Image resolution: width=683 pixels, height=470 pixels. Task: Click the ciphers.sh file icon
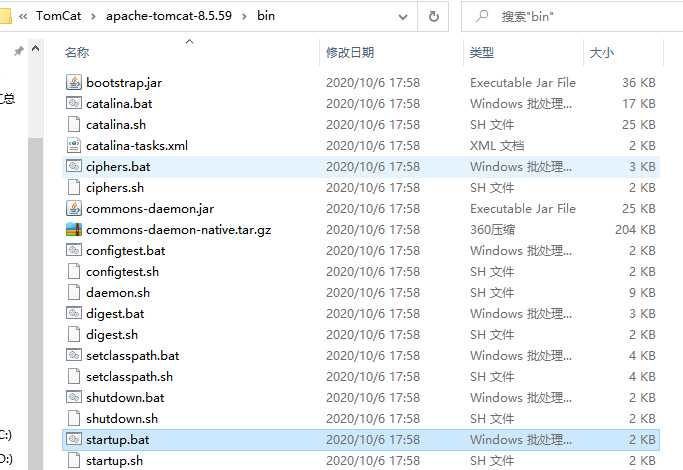coord(74,187)
